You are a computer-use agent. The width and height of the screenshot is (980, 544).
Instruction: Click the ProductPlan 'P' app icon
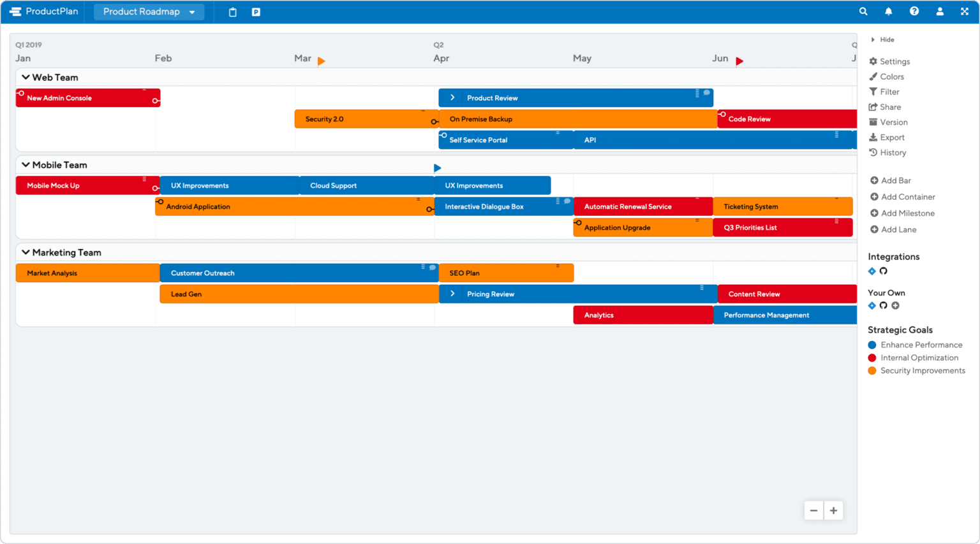(x=255, y=11)
